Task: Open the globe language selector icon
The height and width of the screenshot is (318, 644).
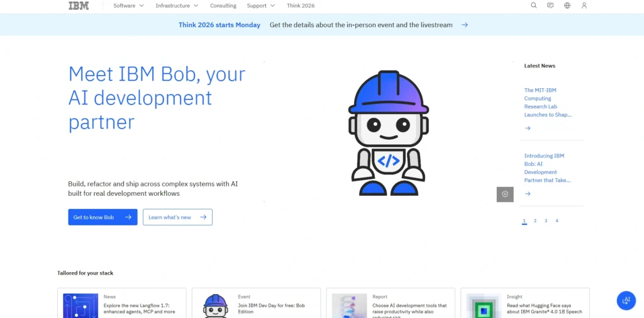Action: tap(567, 6)
